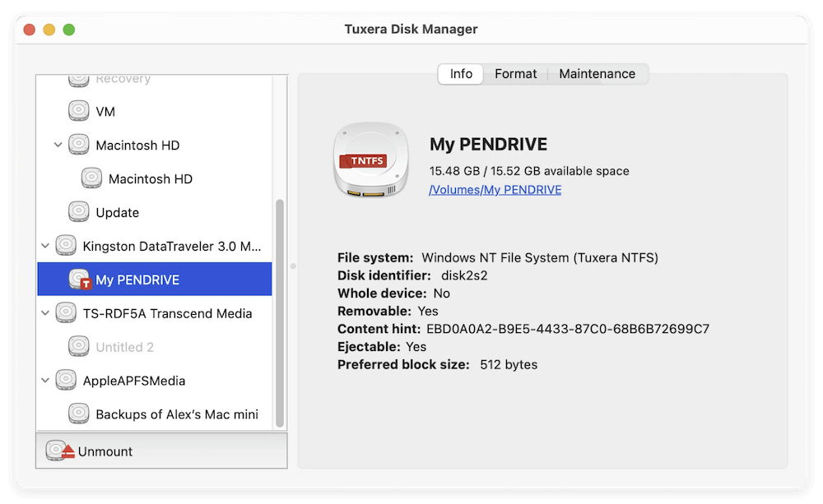
Task: Collapse the AppleAPFSMedia disclosure chevron
Action: tap(45, 380)
